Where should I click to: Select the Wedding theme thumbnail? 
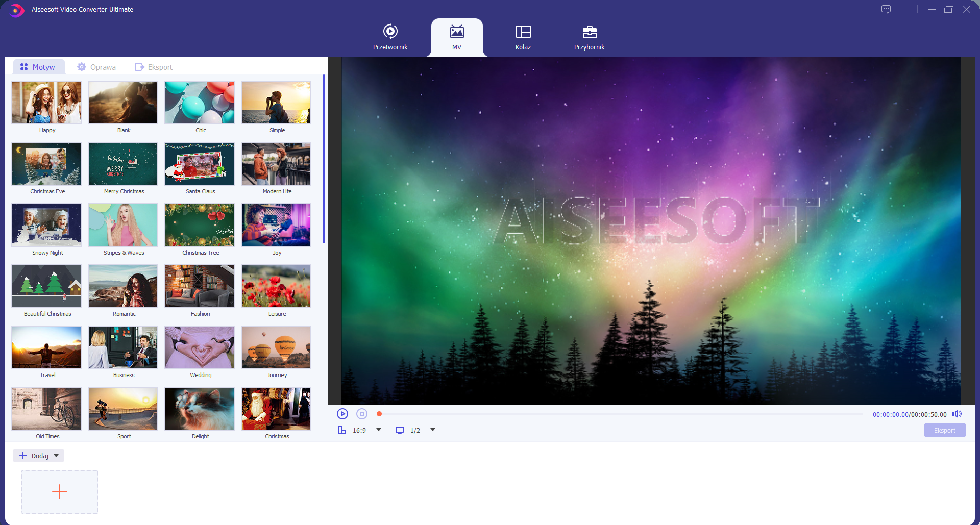pos(200,347)
